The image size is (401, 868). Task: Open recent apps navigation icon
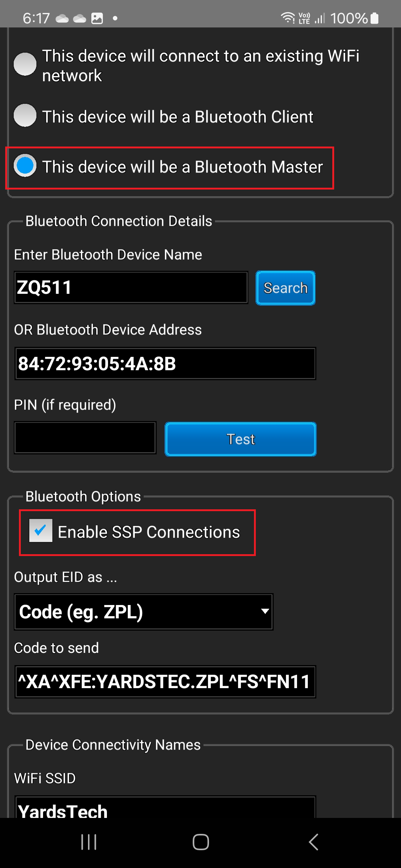pos(89,842)
